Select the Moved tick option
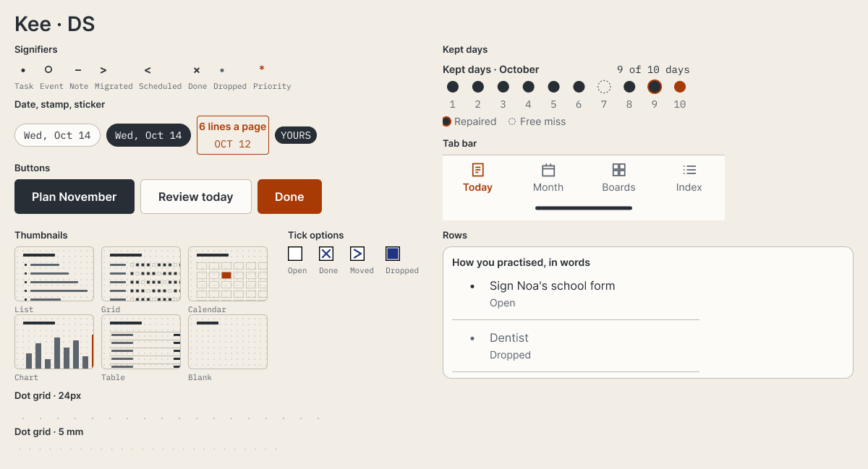 357,254
